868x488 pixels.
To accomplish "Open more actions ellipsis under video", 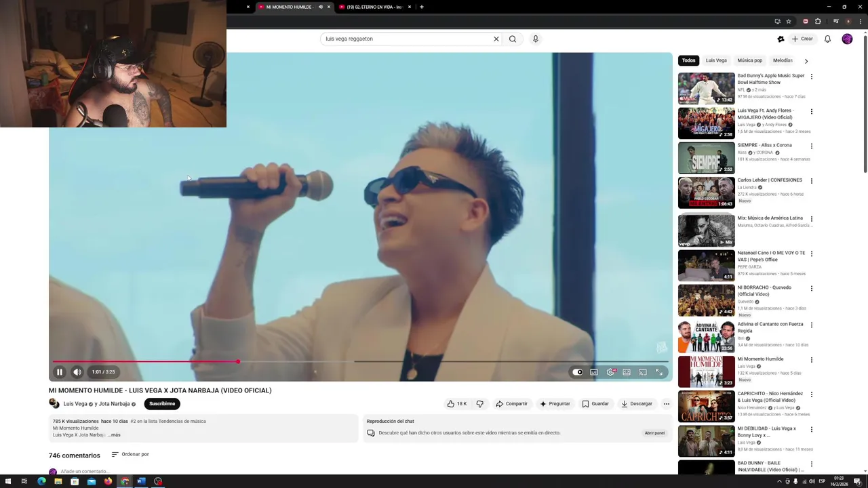I will click(x=667, y=404).
